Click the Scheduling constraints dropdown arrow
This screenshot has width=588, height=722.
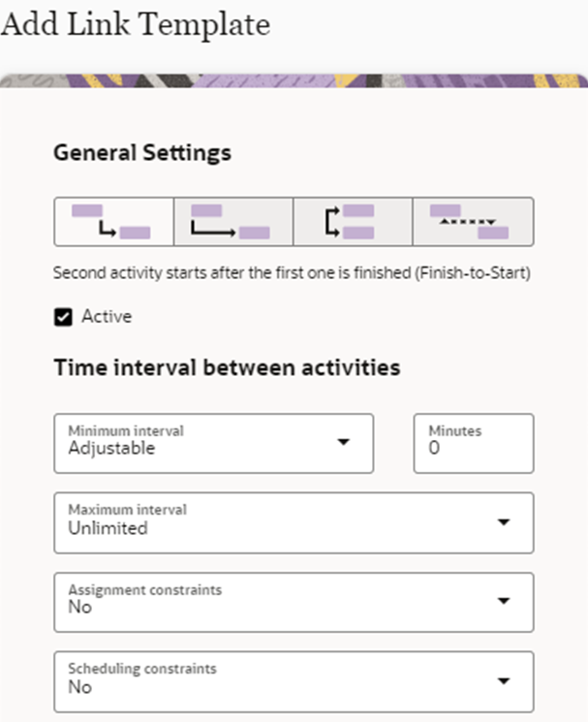coord(504,681)
